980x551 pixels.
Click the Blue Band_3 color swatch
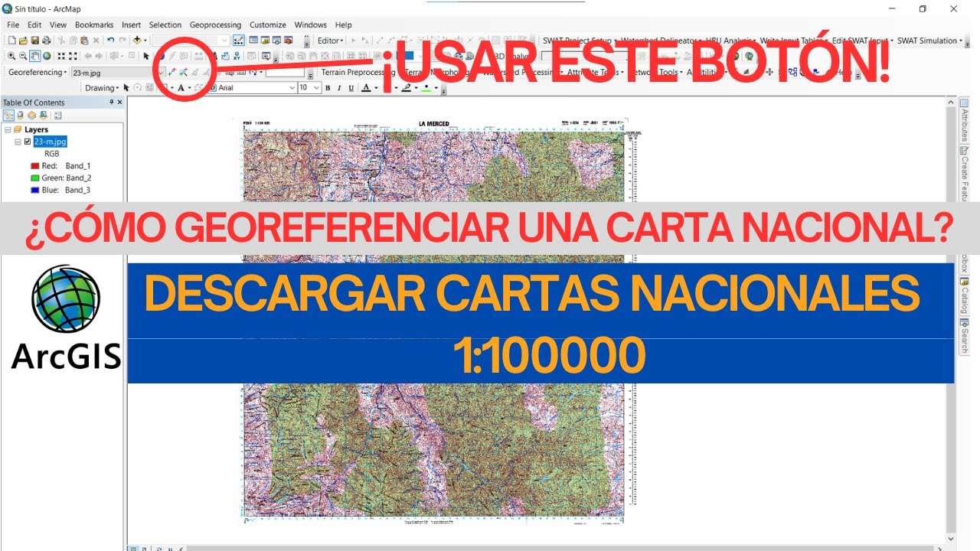point(35,190)
